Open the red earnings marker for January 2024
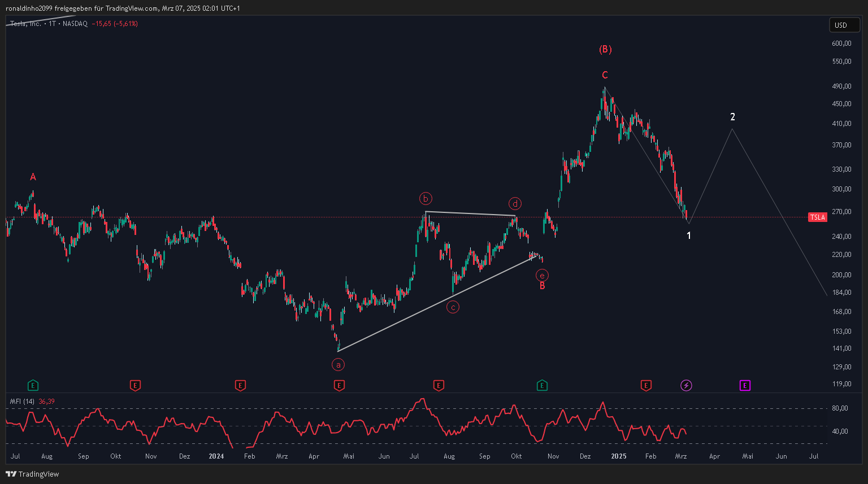Screen dimensions: 868x484 240,386
